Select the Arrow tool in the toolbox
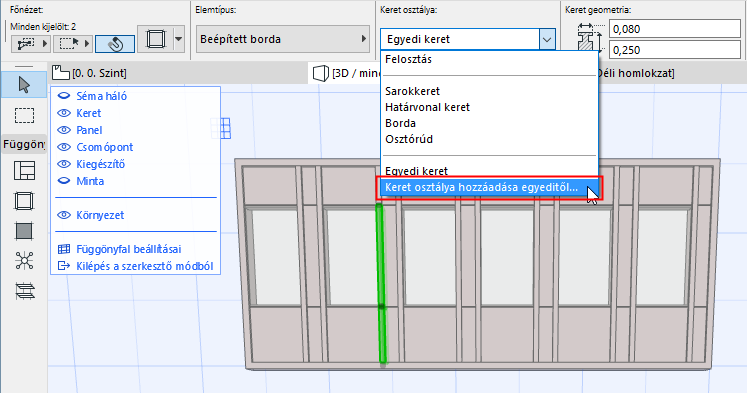Viewport: 747px width, 393px height. click(24, 85)
